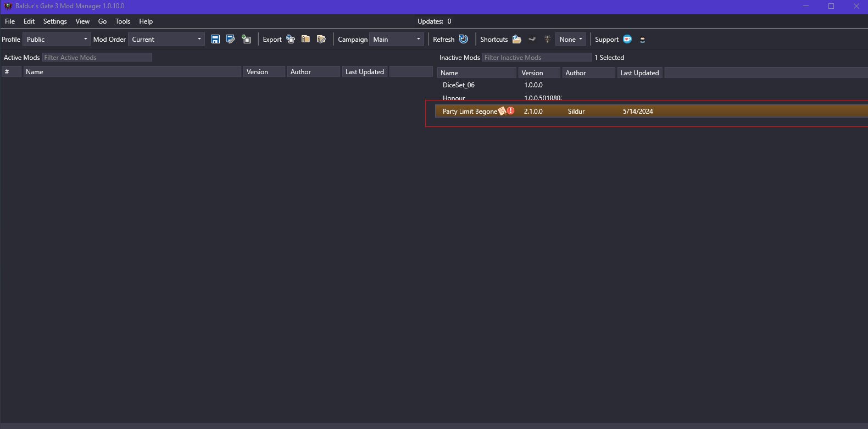
Task: Click the 5/14/2024 last updated cell
Action: (638, 112)
